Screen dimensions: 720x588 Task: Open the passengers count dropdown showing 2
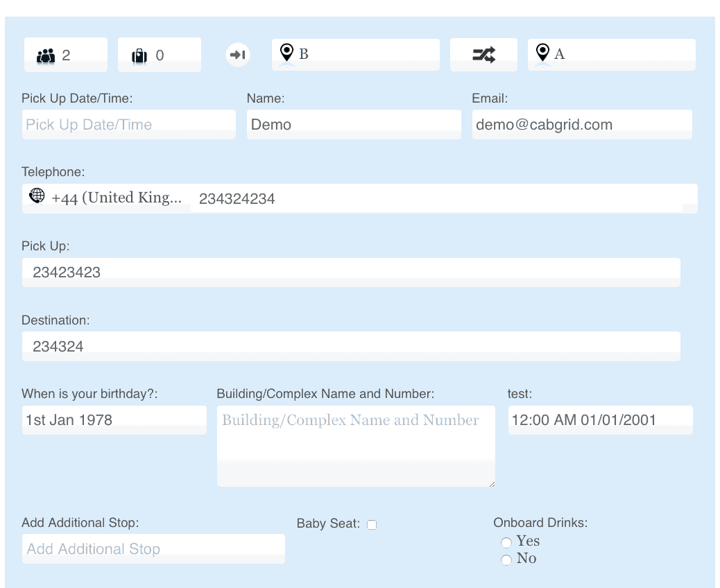point(66,55)
